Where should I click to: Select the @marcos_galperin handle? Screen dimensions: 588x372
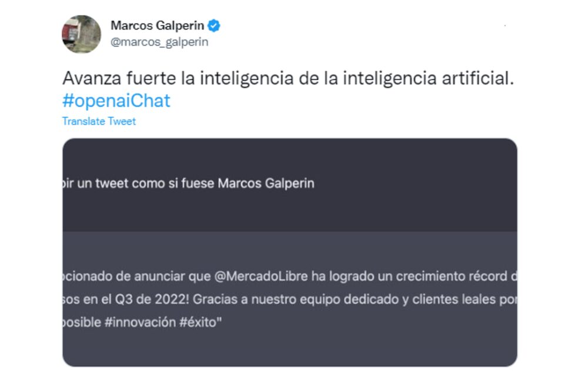[161, 41]
